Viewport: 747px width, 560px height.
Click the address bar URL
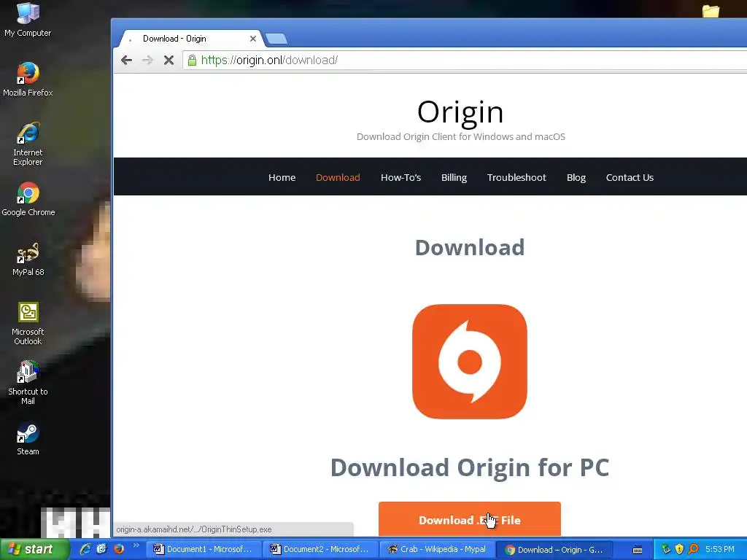tap(270, 60)
